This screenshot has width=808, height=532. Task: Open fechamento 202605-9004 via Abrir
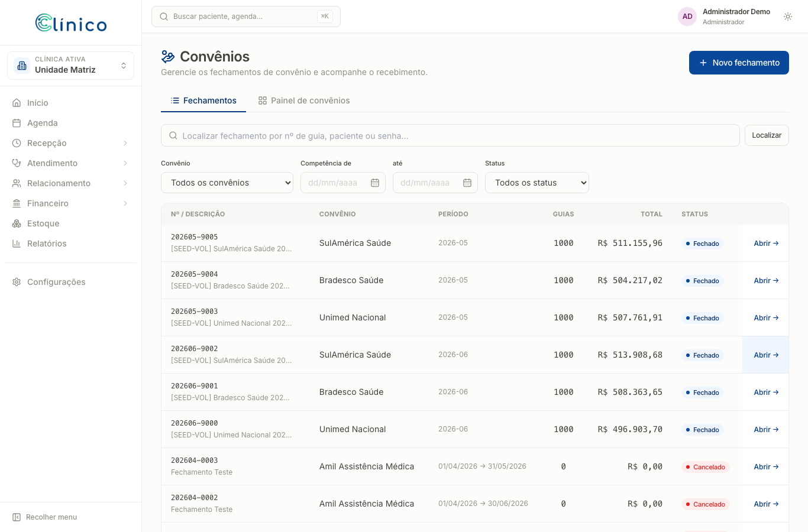click(x=766, y=281)
